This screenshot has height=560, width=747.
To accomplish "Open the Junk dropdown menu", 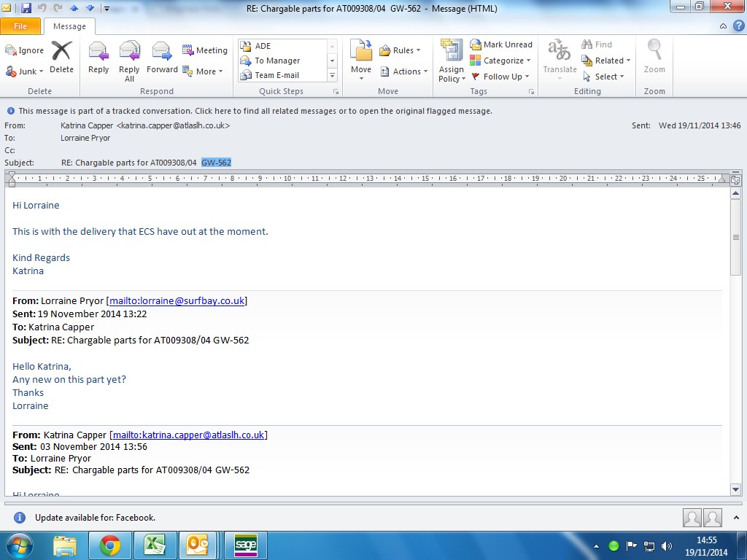I will (26, 71).
